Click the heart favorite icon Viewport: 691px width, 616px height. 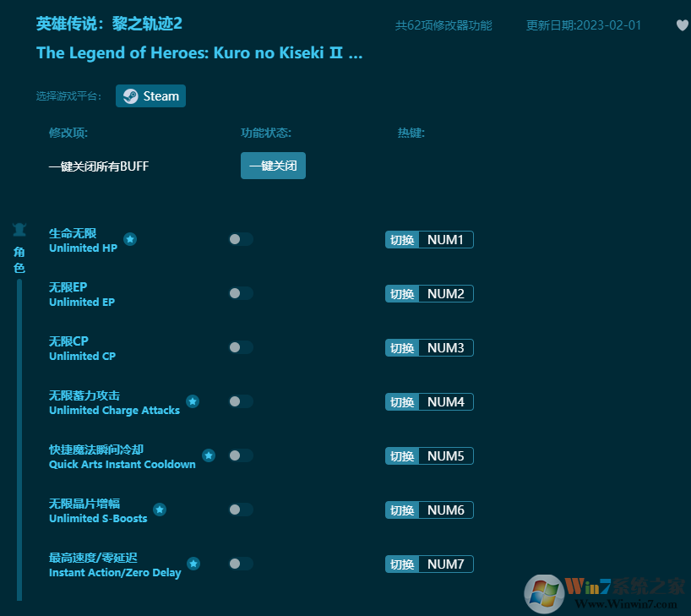pos(683,25)
